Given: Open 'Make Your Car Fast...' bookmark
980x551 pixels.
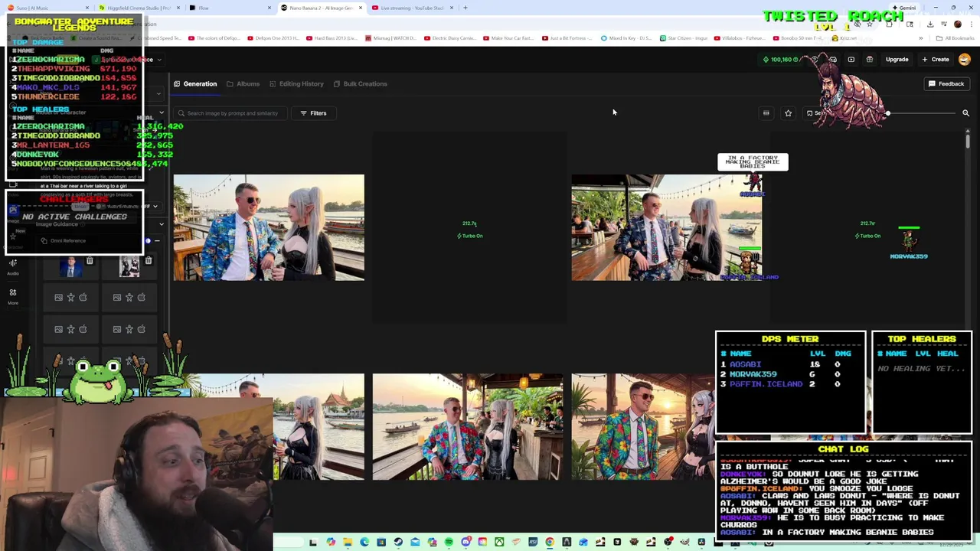Looking at the screenshot, I should (509, 37).
